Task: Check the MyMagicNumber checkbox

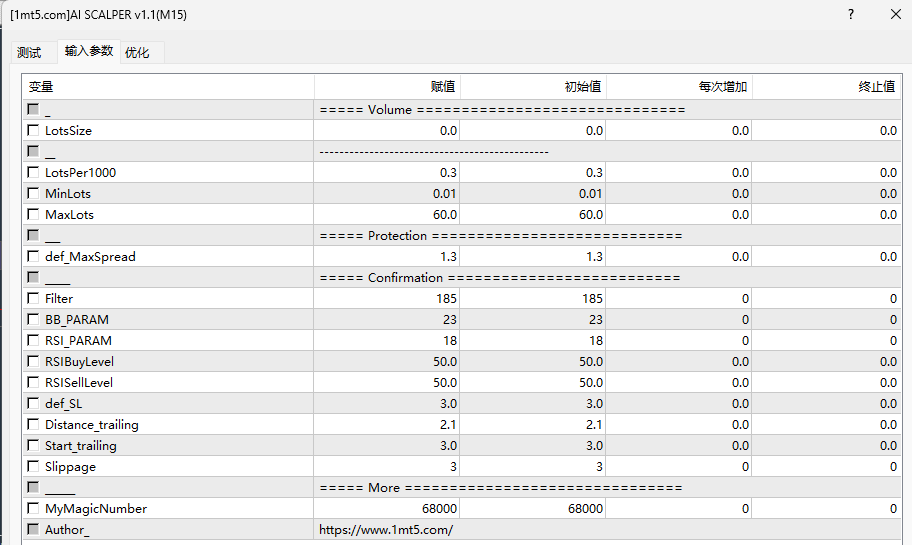Action: pos(33,508)
